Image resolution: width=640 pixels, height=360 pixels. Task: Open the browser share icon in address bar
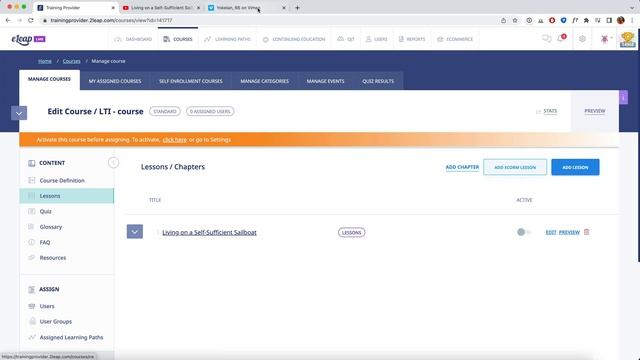coord(503,20)
